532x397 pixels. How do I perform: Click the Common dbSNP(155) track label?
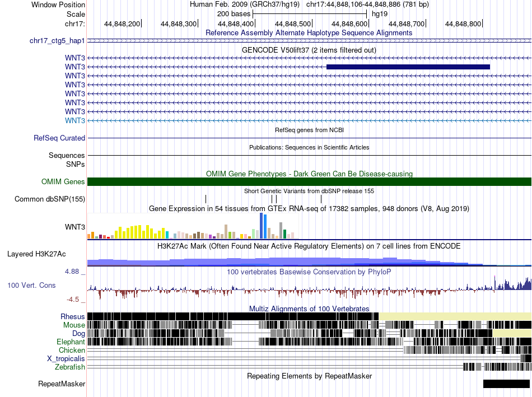point(49,199)
